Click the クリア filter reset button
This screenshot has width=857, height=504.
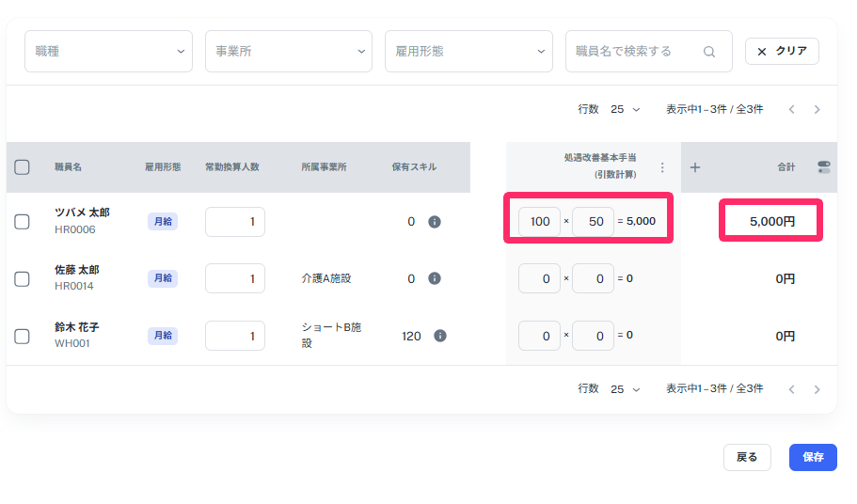782,52
